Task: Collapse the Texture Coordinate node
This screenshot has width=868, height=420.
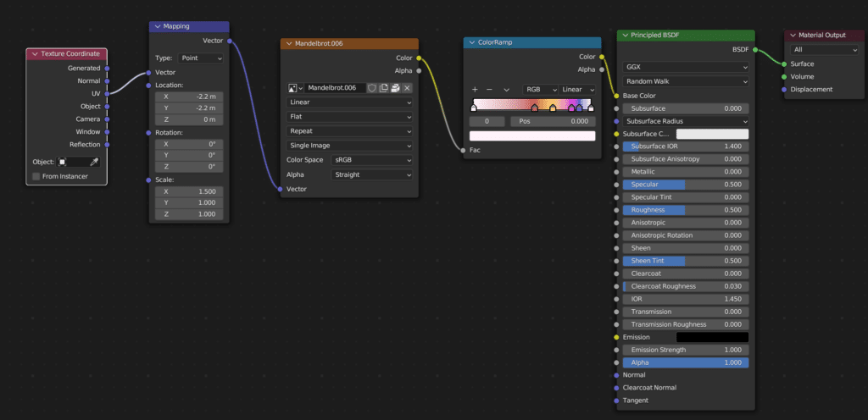Action: [x=35, y=54]
